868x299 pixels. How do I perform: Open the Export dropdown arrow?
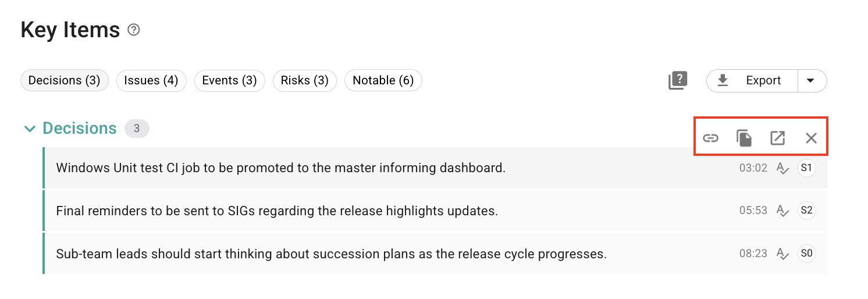point(811,80)
